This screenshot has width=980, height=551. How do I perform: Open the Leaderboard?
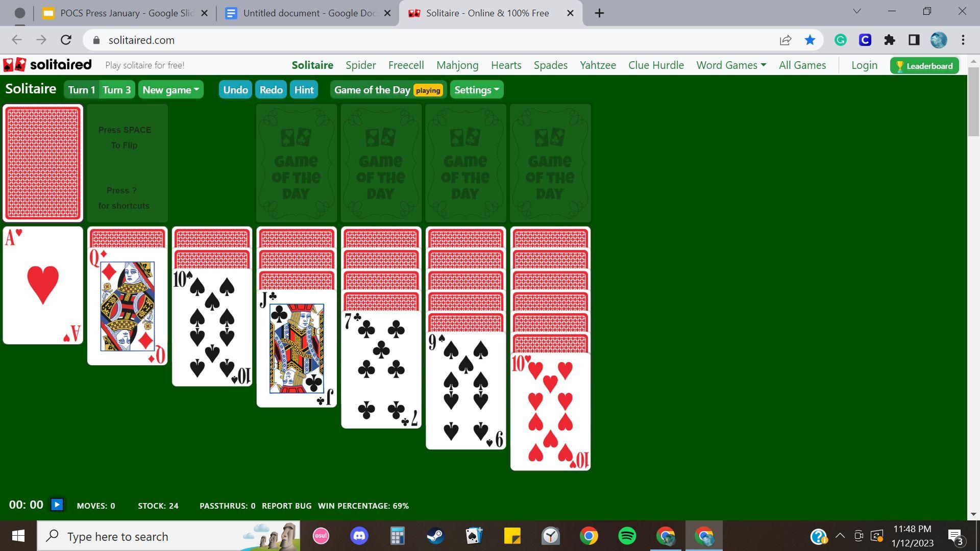(x=924, y=66)
